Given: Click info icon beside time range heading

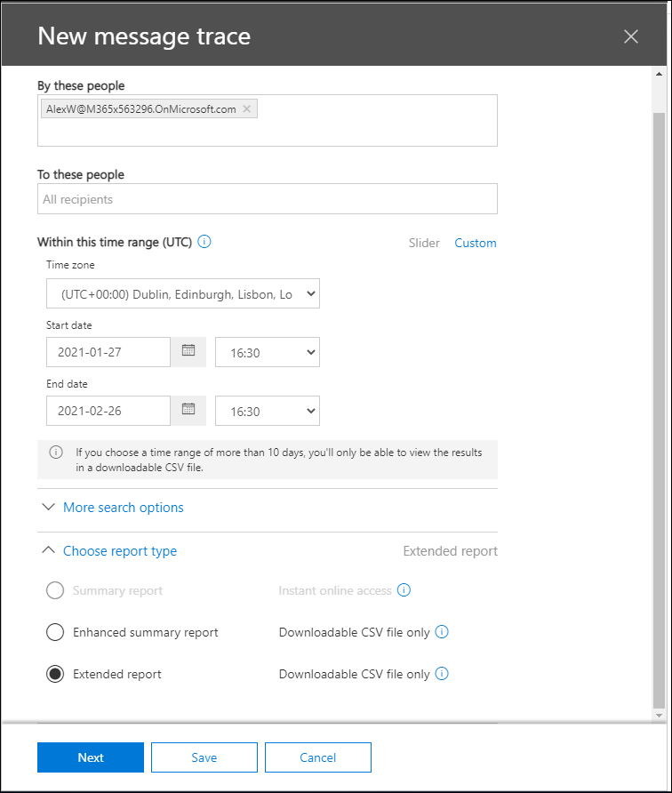Looking at the screenshot, I should click(x=204, y=242).
